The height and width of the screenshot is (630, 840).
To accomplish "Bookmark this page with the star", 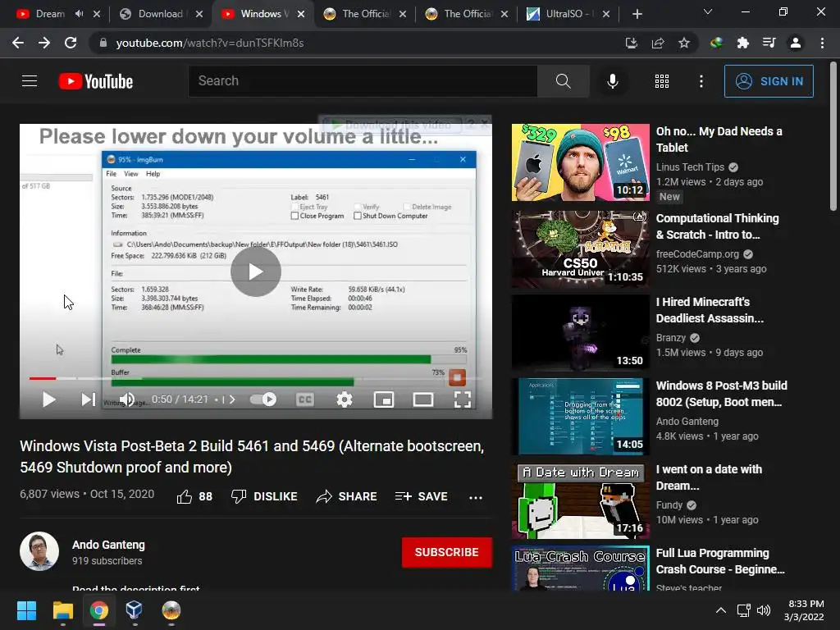I will click(684, 43).
